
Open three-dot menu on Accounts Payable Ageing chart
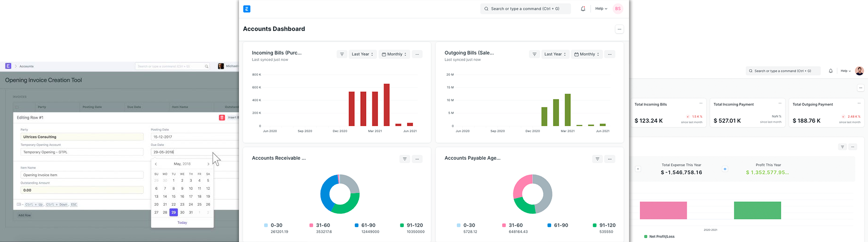[609, 159]
